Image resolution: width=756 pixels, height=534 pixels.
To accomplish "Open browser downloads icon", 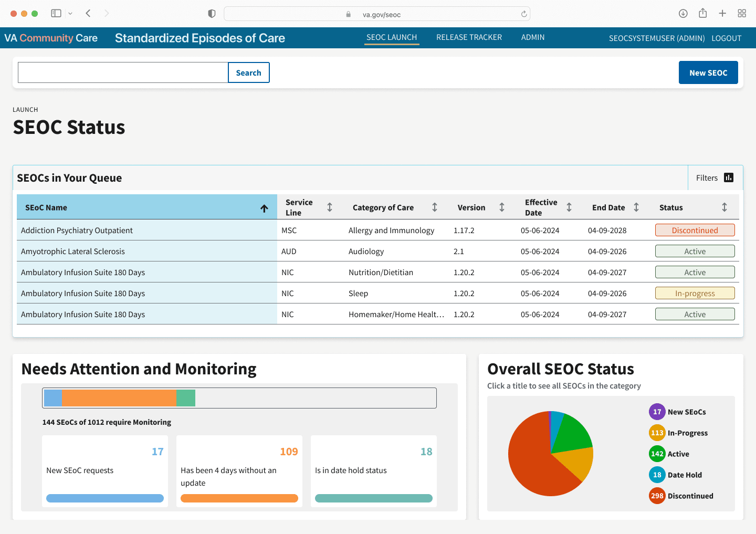I will tap(683, 13).
